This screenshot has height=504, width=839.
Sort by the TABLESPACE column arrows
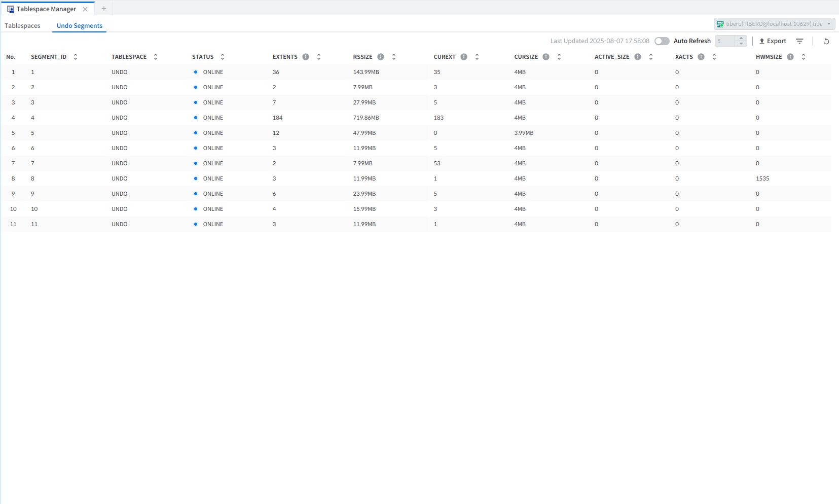[x=156, y=57]
